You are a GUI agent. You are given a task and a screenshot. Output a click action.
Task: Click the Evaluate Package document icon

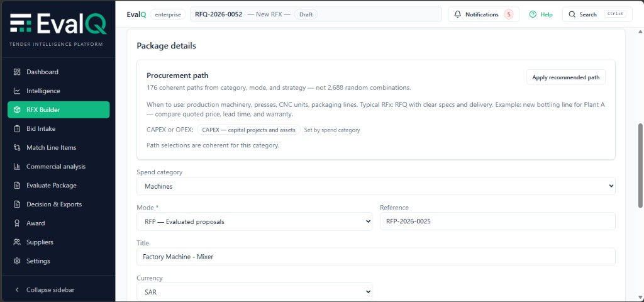click(17, 186)
